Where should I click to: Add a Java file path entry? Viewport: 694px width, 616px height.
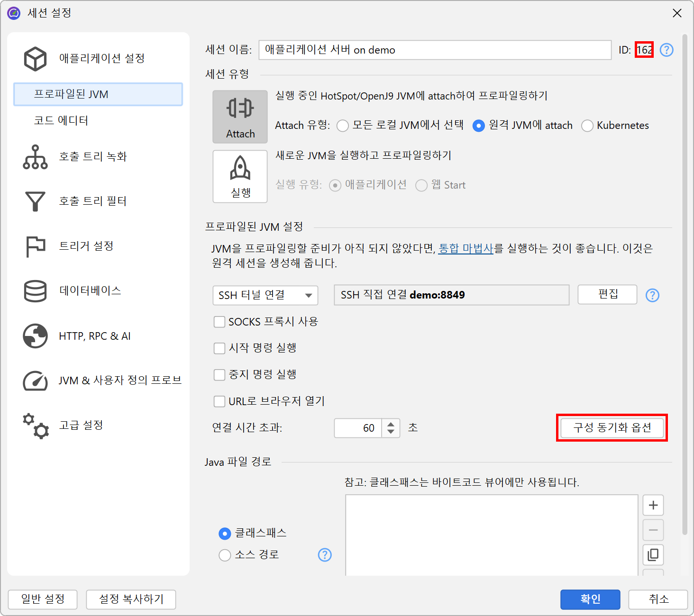point(653,505)
